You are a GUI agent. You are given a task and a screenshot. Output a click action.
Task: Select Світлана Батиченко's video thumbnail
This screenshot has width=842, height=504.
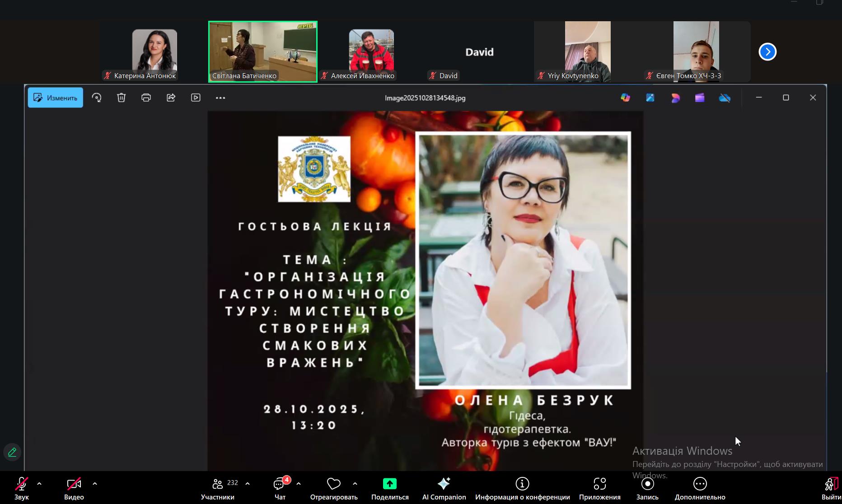(262, 51)
